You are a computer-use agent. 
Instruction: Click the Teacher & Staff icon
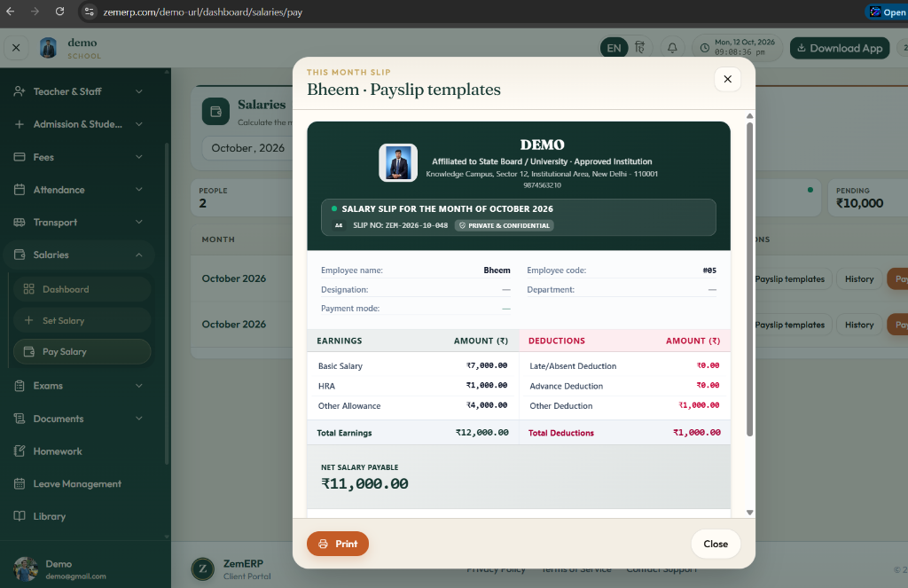tap(20, 91)
